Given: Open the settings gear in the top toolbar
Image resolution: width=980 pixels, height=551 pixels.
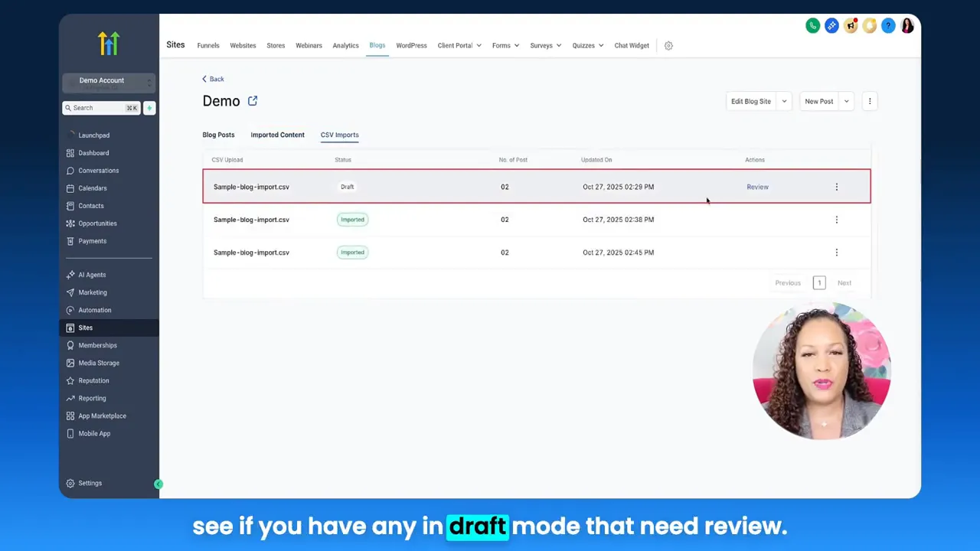Looking at the screenshot, I should pos(668,45).
